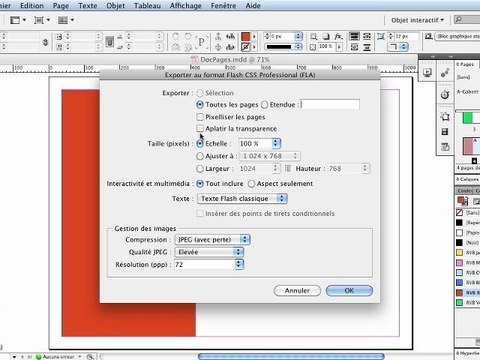Enable Aplatir la transparence checkbox

pyautogui.click(x=200, y=128)
